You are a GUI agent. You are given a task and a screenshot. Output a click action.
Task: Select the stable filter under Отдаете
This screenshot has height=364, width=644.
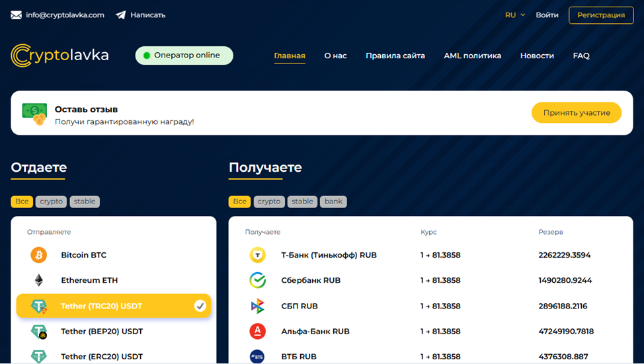point(85,201)
